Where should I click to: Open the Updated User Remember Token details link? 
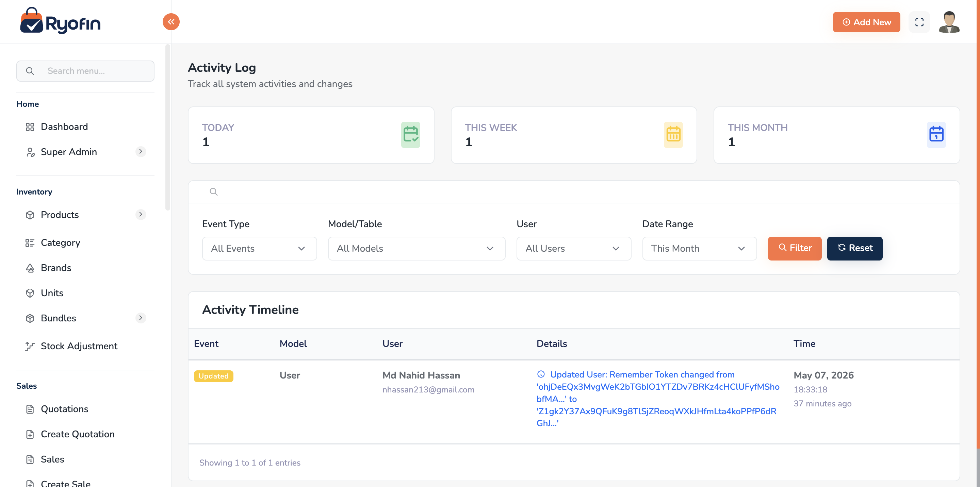(658, 399)
